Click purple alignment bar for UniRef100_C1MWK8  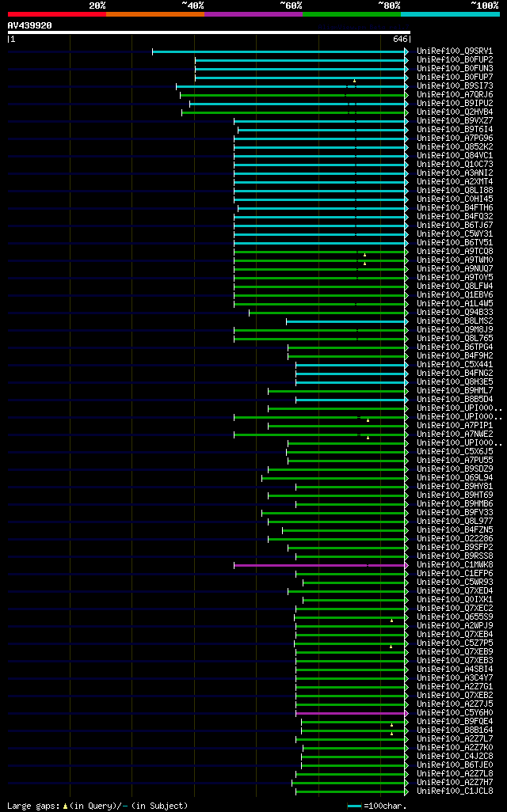pyautogui.click(x=321, y=565)
